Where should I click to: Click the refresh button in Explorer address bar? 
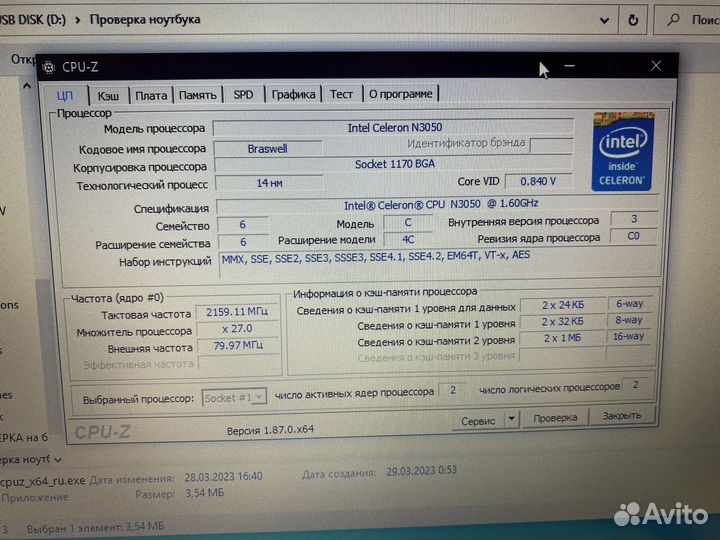633,20
